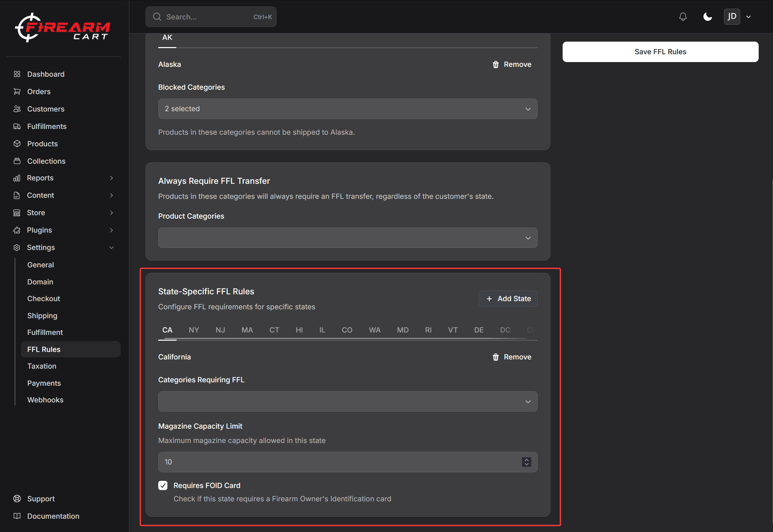Switch to the VT state tab

tap(453, 330)
